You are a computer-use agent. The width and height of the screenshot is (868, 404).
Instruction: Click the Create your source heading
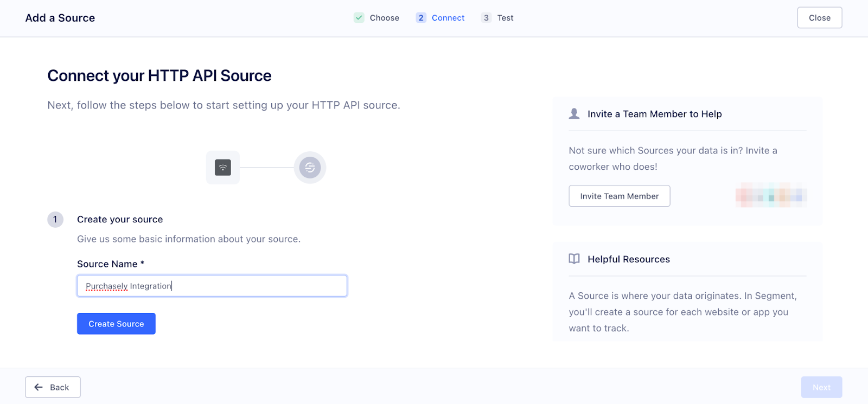point(120,220)
